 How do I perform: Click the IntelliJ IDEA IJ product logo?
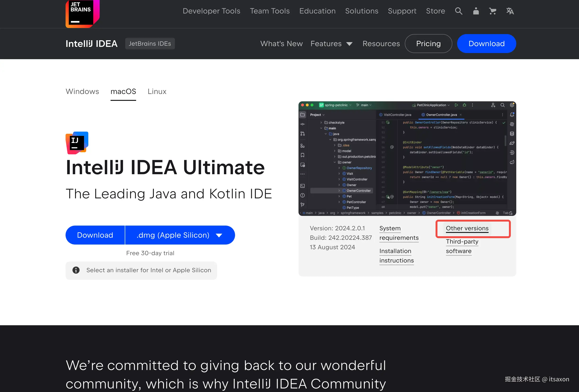(x=77, y=143)
